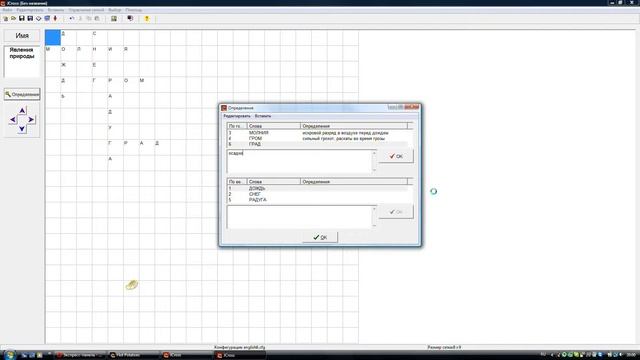This screenshot has width=640, height=360.
Task: Click the Определения button in left panel
Action: [22, 94]
